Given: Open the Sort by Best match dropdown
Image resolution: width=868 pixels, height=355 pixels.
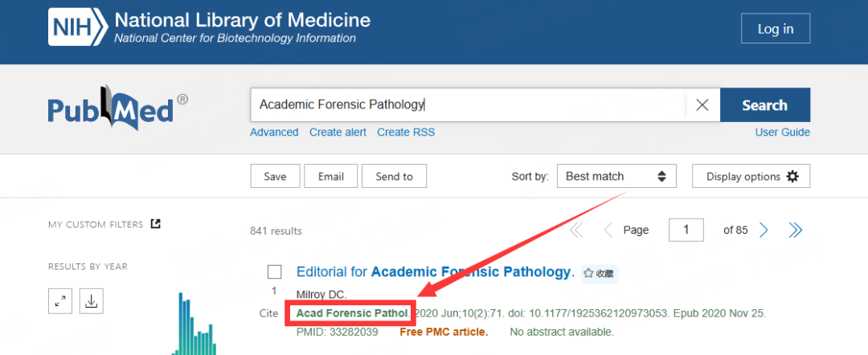Looking at the screenshot, I should click(616, 177).
